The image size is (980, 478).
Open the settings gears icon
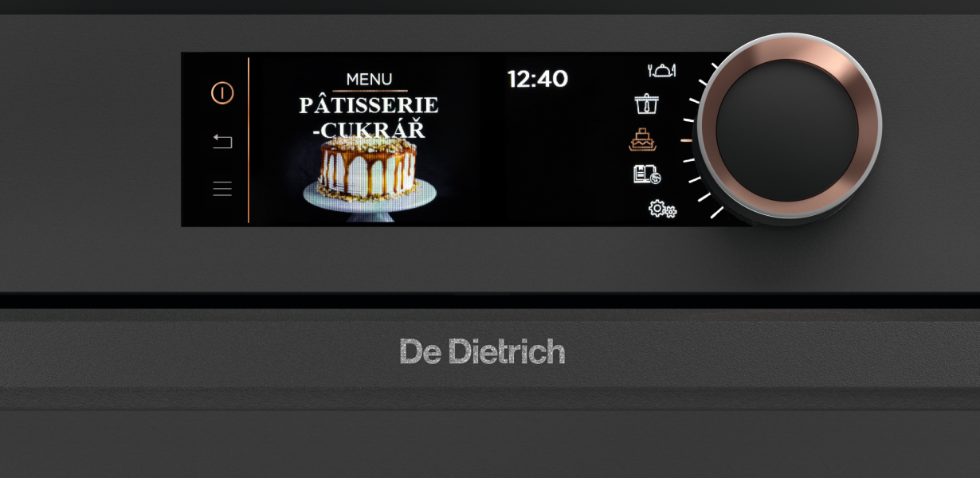662,209
